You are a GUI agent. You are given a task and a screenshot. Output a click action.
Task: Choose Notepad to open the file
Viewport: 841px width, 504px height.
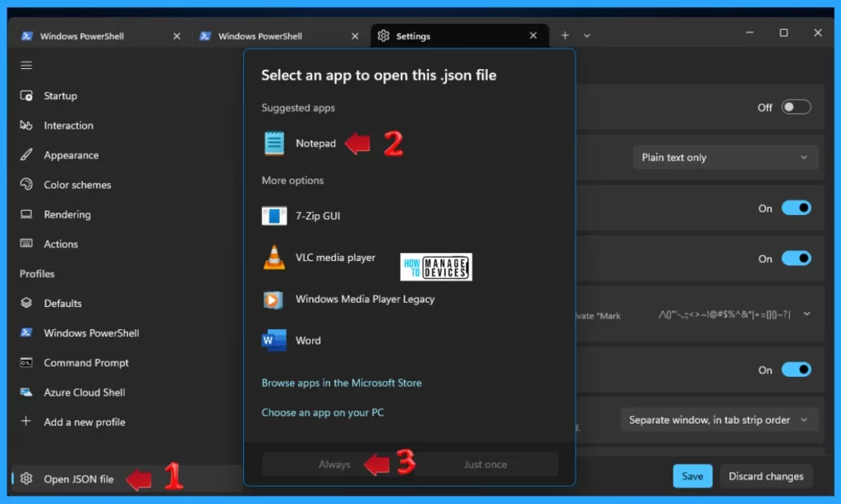(x=315, y=143)
